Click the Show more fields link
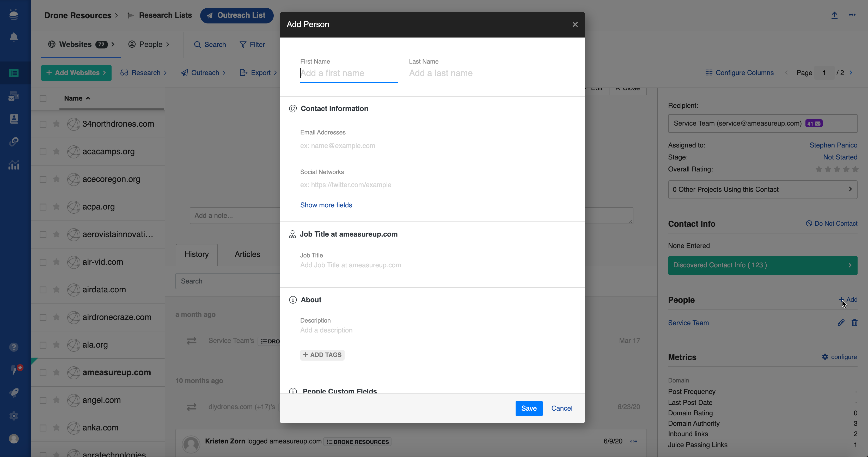 click(326, 205)
